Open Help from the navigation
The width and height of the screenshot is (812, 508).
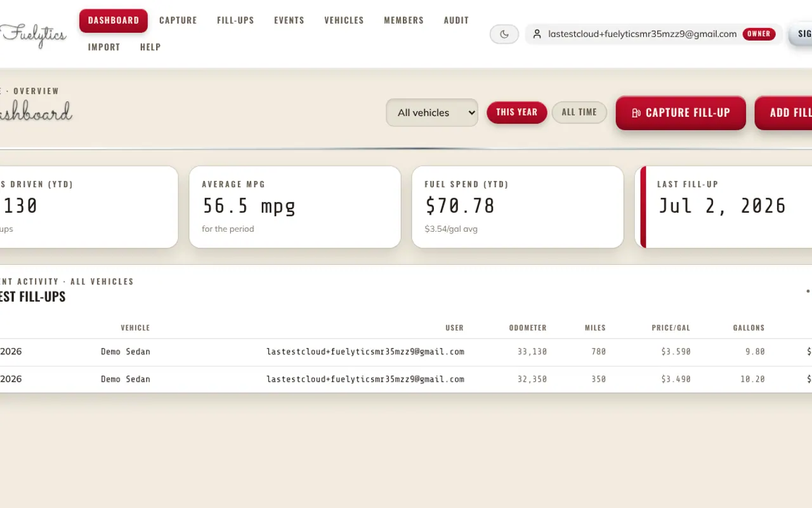point(150,47)
